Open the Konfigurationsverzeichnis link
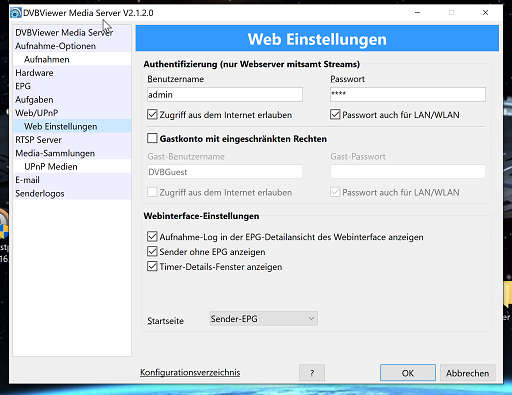 coord(190,372)
